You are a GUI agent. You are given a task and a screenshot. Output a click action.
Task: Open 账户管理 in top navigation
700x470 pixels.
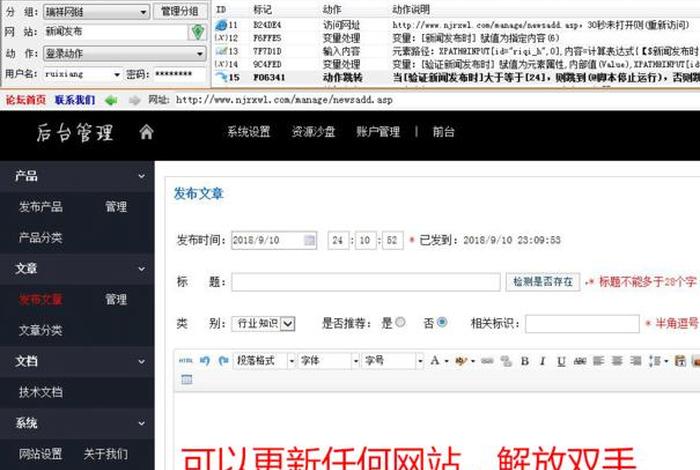[x=378, y=132]
